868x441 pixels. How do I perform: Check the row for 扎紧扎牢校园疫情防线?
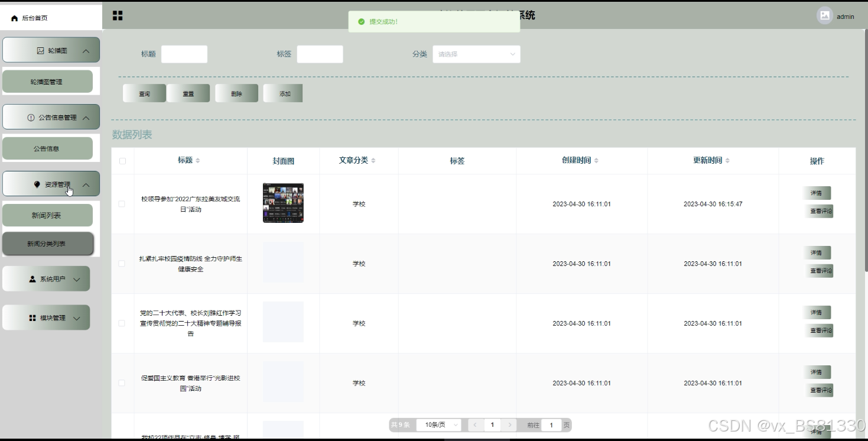click(x=122, y=264)
